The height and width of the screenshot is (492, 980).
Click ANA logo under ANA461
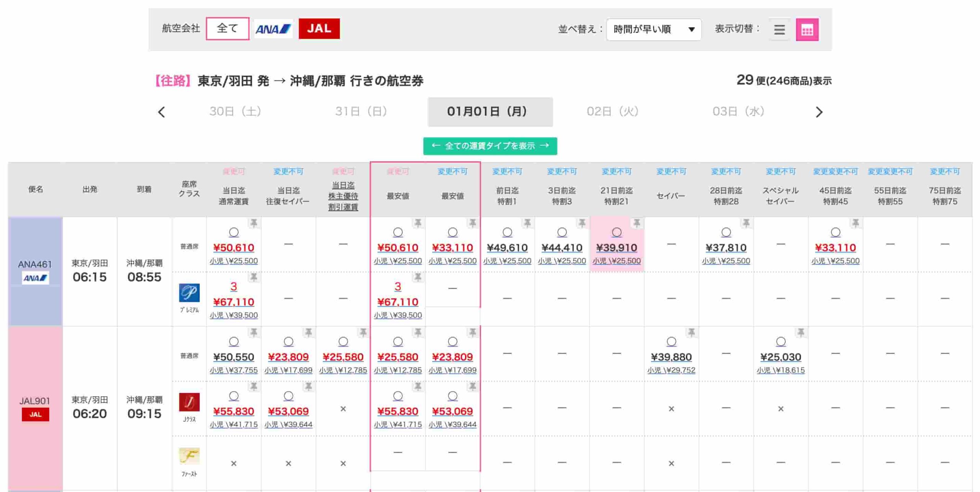tap(35, 278)
